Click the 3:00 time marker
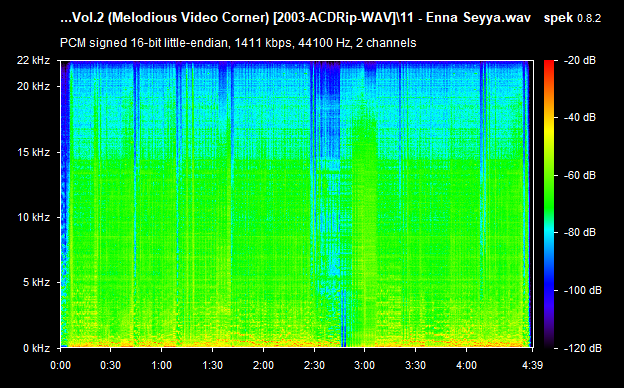624x388 pixels. pos(365,365)
